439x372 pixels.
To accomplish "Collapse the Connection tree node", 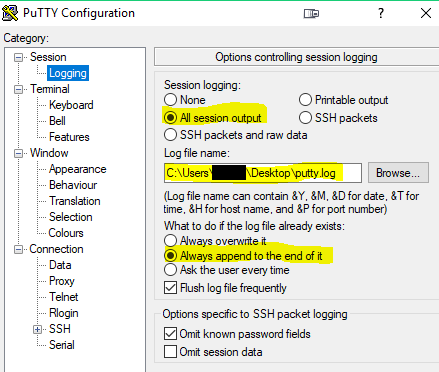I will (18, 249).
